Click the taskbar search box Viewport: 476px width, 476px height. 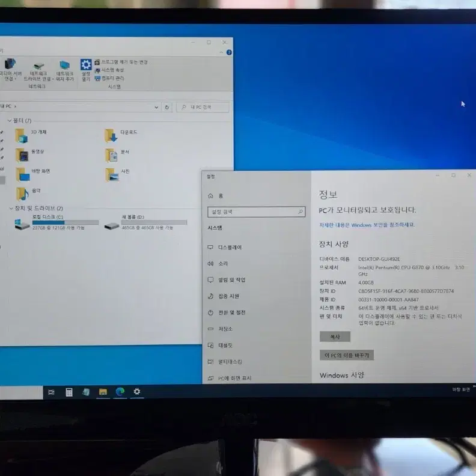[x=21, y=393]
